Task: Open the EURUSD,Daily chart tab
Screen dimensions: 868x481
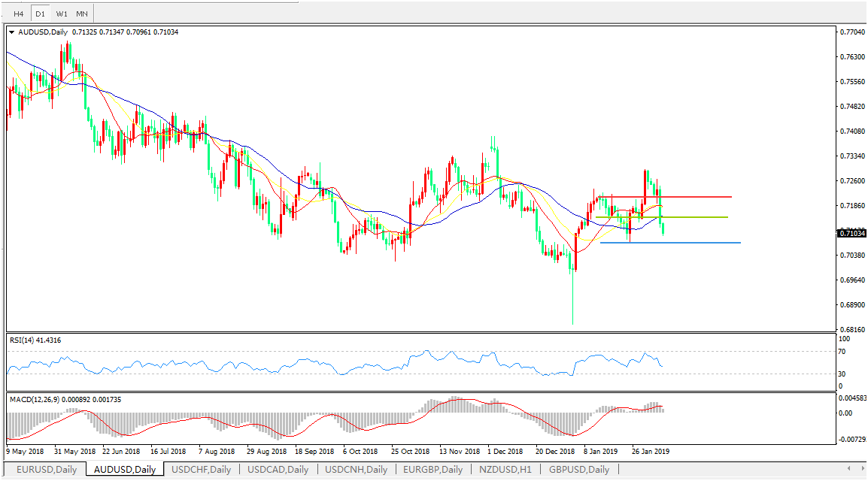Action: 47,470
